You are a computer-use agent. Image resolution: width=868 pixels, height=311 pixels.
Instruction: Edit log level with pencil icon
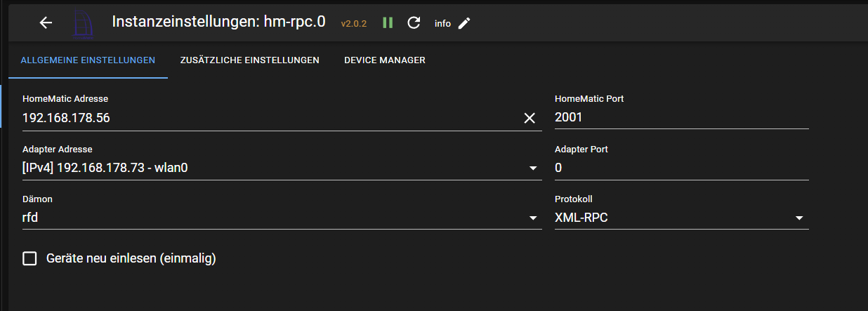click(464, 23)
